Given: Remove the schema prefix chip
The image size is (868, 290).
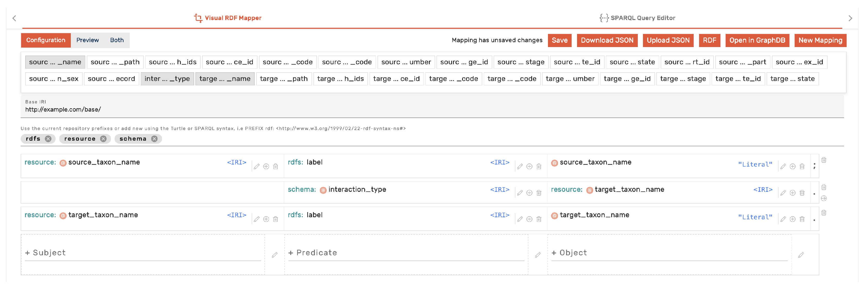Looking at the screenshot, I should click(x=154, y=139).
